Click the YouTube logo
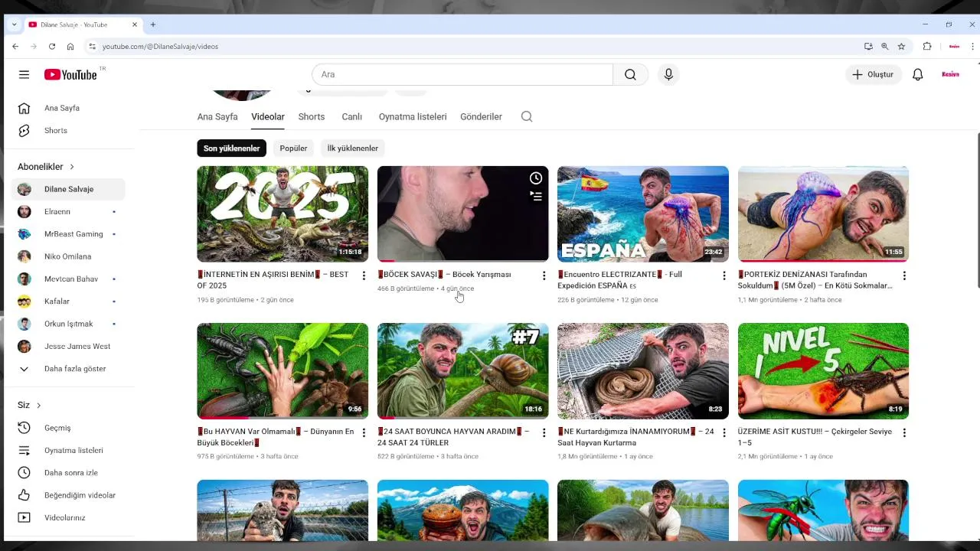The height and width of the screenshot is (551, 980). pyautogui.click(x=70, y=74)
